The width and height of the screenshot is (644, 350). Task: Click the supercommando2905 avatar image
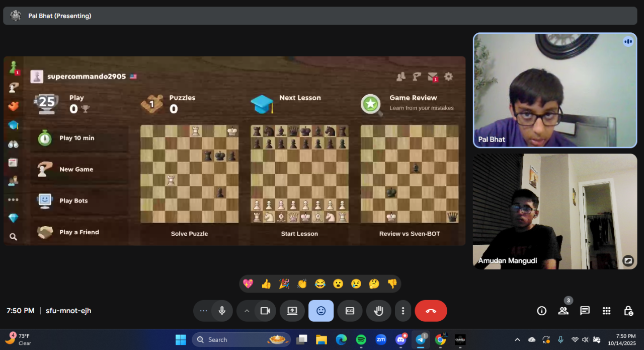click(37, 77)
